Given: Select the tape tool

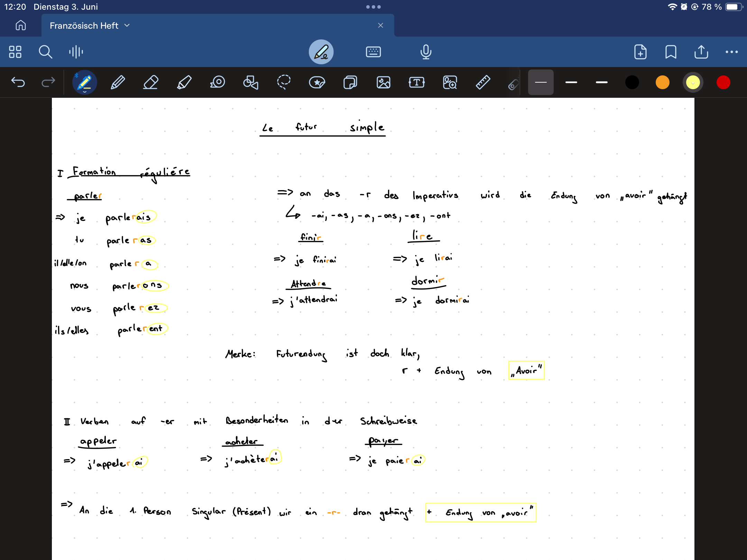Looking at the screenshot, I should point(218,82).
